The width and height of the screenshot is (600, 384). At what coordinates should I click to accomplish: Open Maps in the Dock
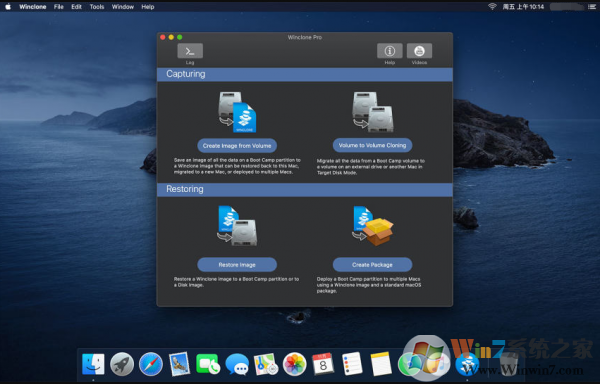coord(266,364)
